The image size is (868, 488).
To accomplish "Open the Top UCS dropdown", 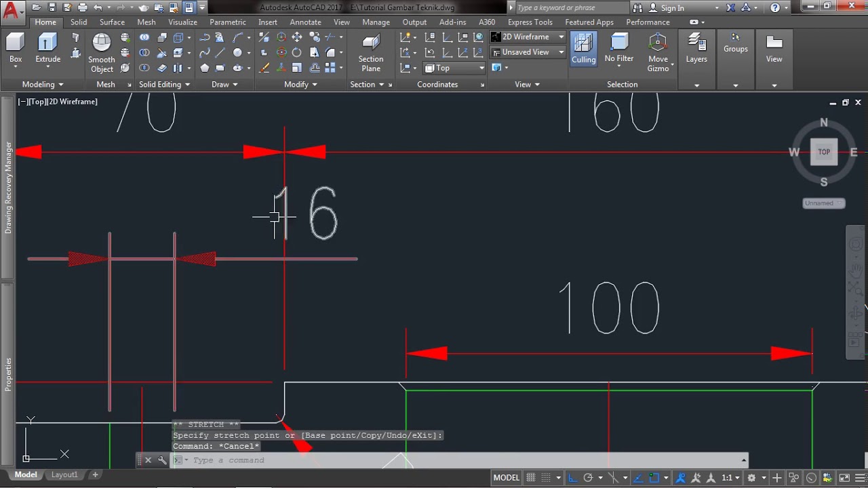I will pyautogui.click(x=454, y=68).
